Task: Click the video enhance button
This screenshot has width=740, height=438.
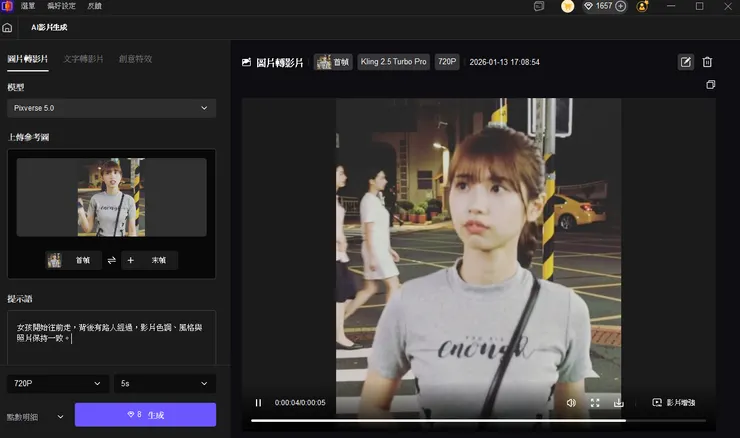Action: pyautogui.click(x=674, y=403)
